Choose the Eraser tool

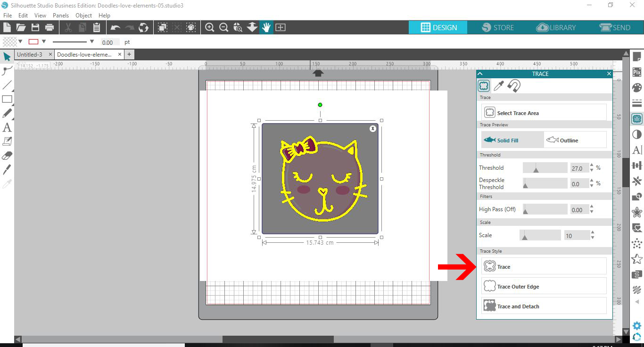pyautogui.click(x=7, y=156)
